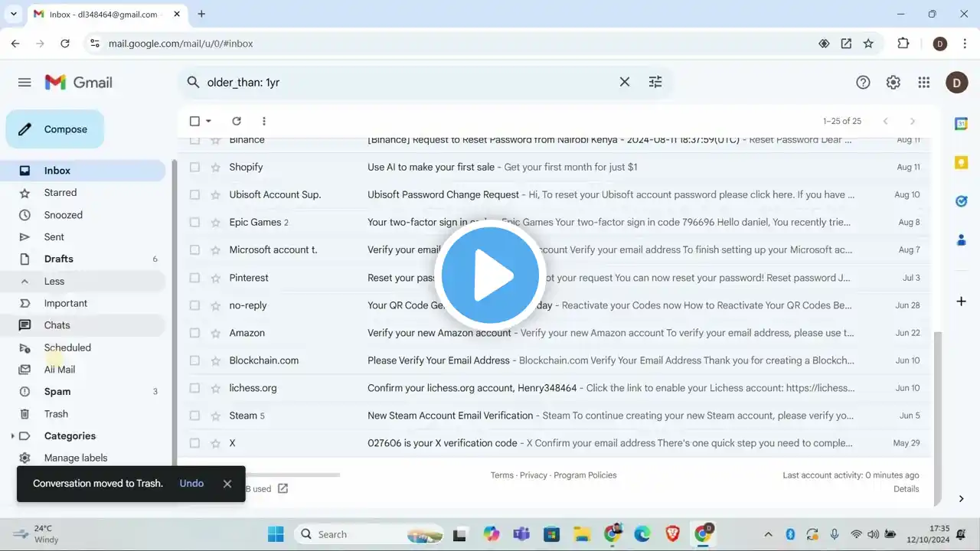Open the browser Extensions puzzle icon
The width and height of the screenshot is (980, 551).
click(903, 44)
